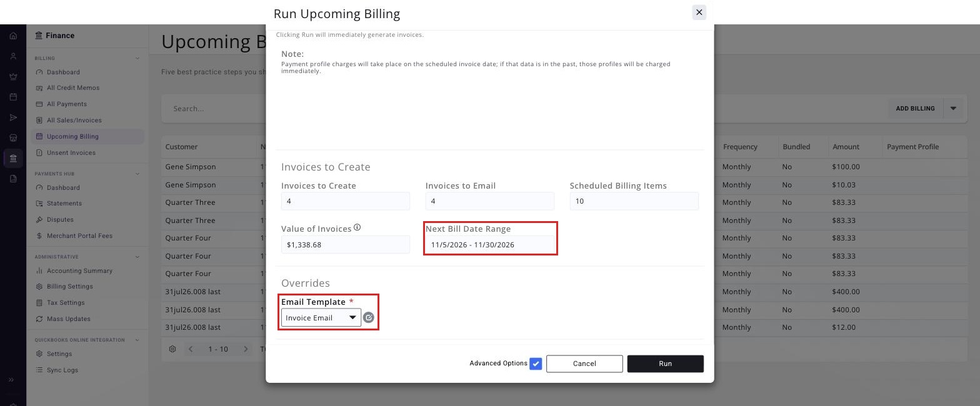Image resolution: width=980 pixels, height=406 pixels.
Task: Click the Invoices to Email field
Action: (x=490, y=201)
